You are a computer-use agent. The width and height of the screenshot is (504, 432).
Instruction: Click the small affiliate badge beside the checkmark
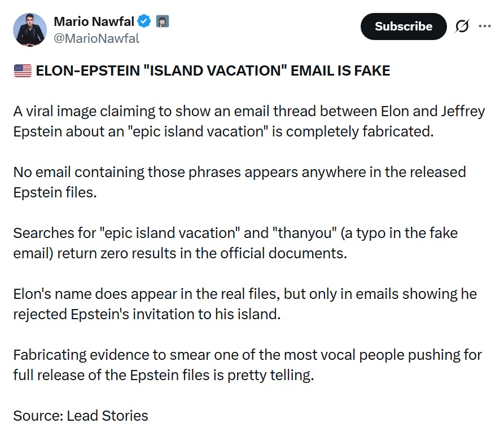163,22
